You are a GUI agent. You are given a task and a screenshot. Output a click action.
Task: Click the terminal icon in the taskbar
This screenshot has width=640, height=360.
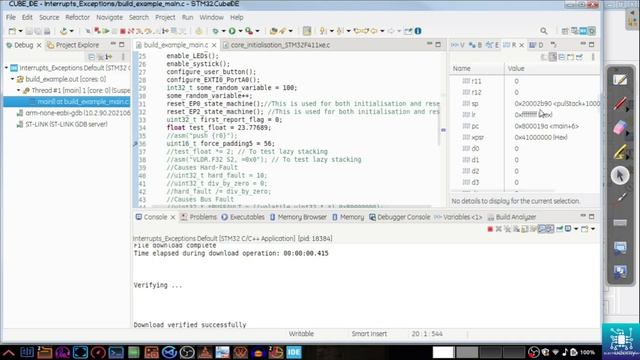[116, 352]
